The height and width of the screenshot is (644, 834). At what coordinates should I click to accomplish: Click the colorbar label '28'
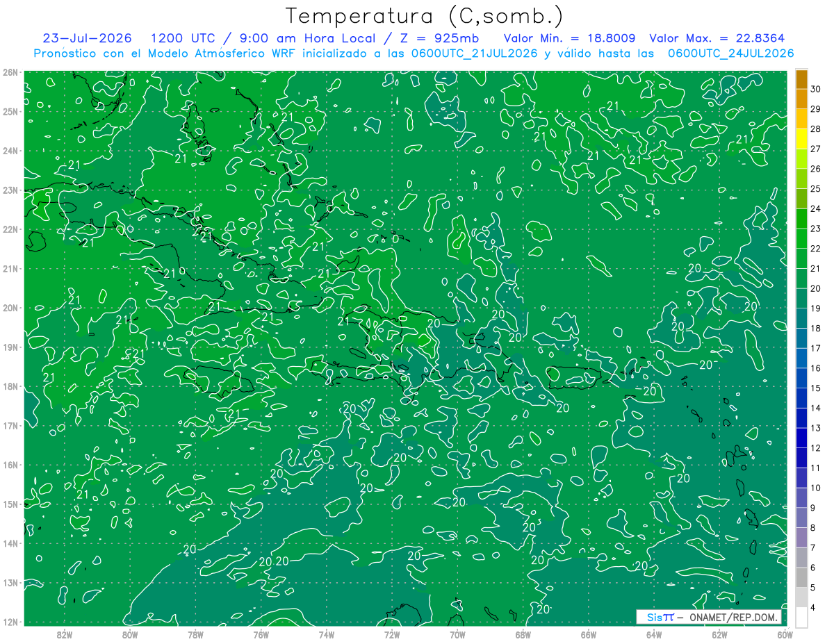click(816, 129)
